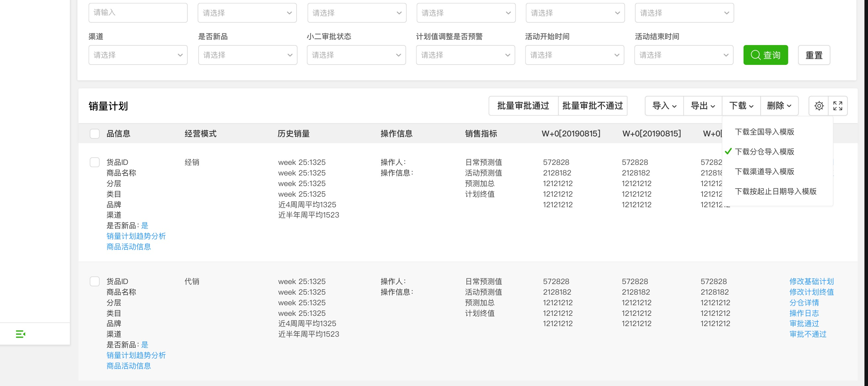The width and height of the screenshot is (868, 386).
Task: Click 批量审批通过 button
Action: point(523,106)
